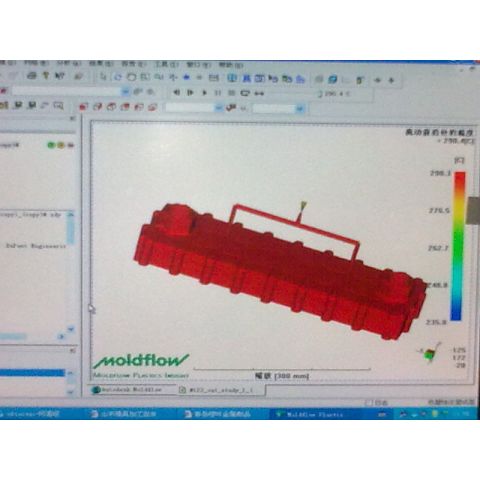The height and width of the screenshot is (480, 480).
Task: Toggle the 日志 log checkbox
Action: 368,402
